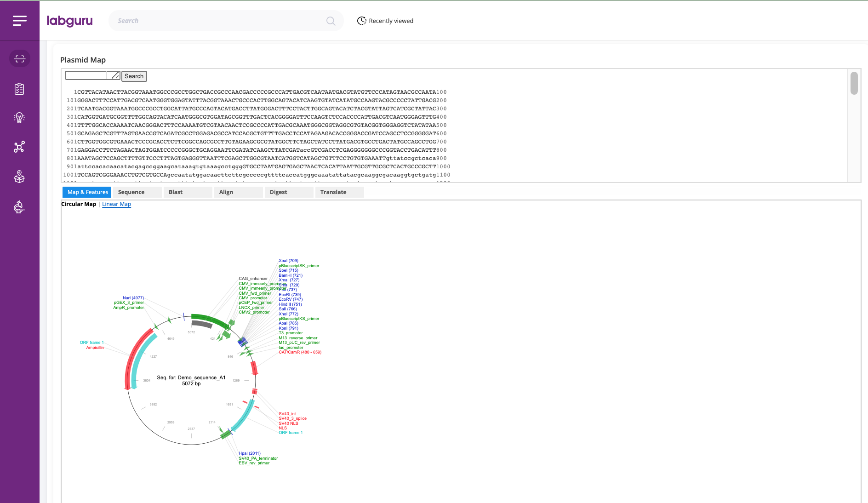868x503 pixels.
Task: Open the Translate tab
Action: [333, 192]
